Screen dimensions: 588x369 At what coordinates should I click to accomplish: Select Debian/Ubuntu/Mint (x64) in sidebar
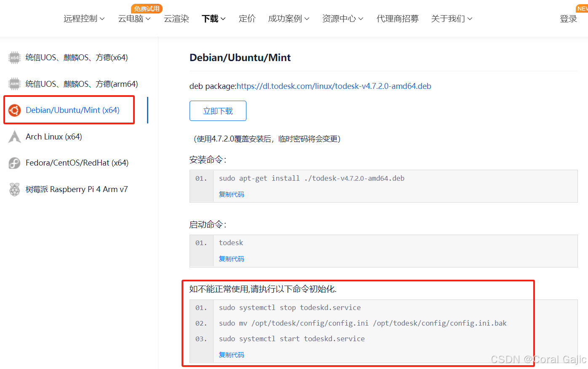72,110
